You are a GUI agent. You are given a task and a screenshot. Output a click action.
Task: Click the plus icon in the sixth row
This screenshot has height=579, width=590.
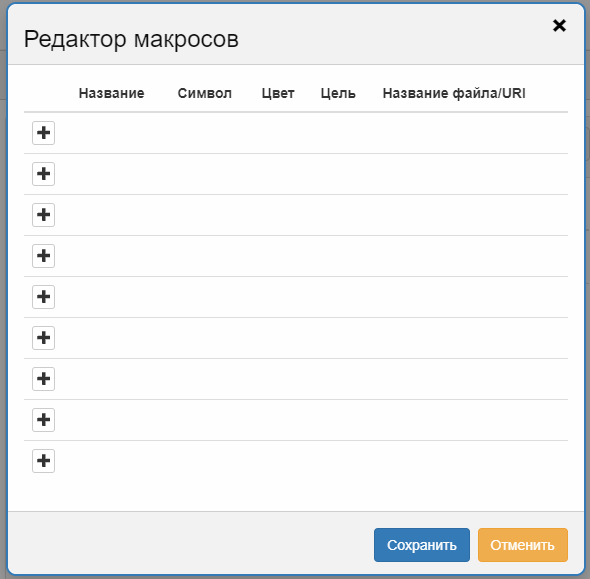[43, 338]
